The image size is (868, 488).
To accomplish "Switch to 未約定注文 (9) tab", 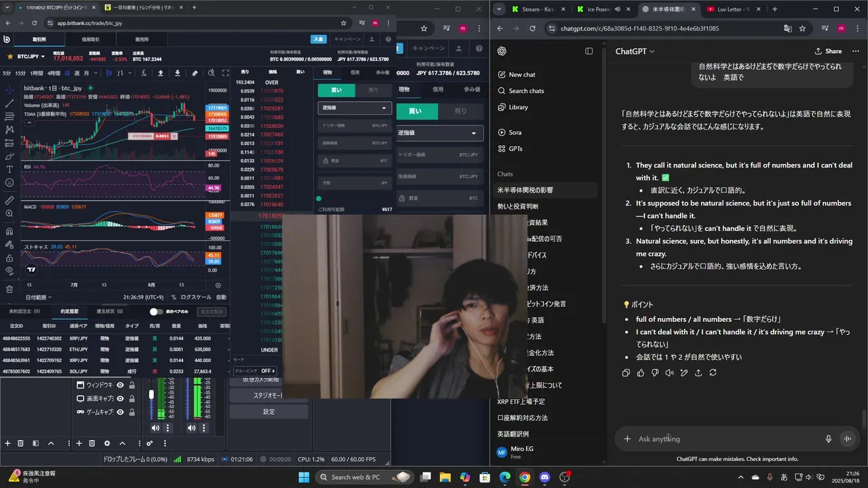I will pos(24,311).
